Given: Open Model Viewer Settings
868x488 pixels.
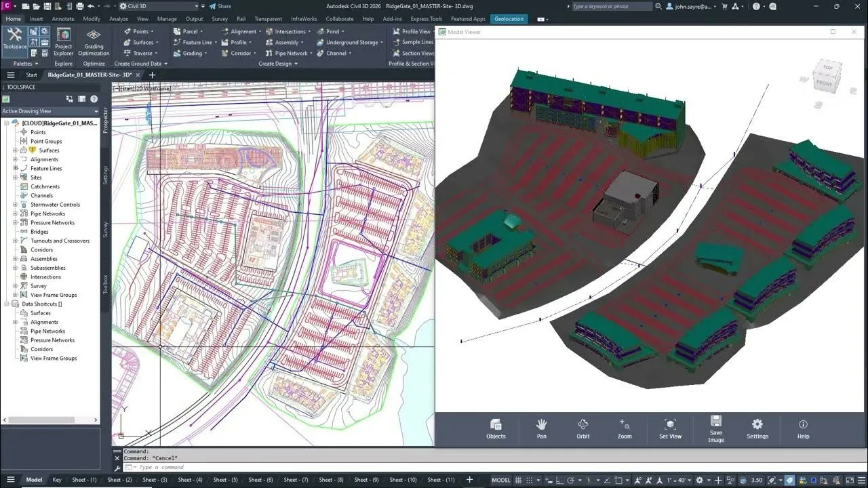Looking at the screenshot, I should tap(757, 430).
